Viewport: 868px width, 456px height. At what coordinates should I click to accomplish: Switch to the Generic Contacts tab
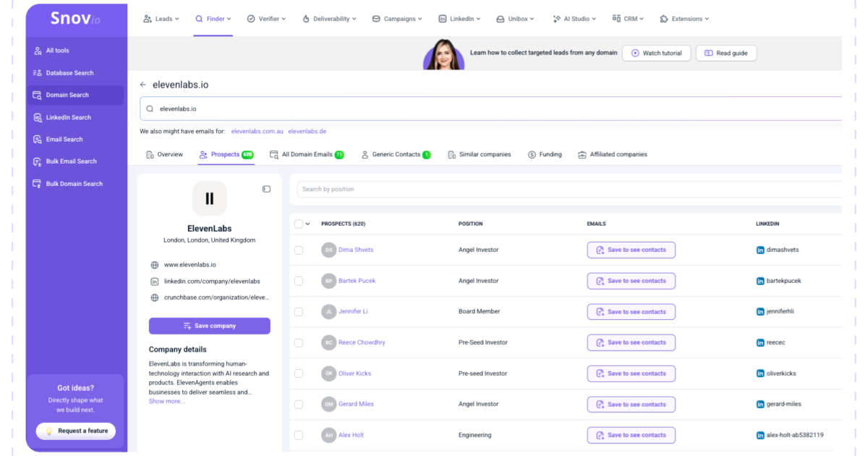pos(396,154)
